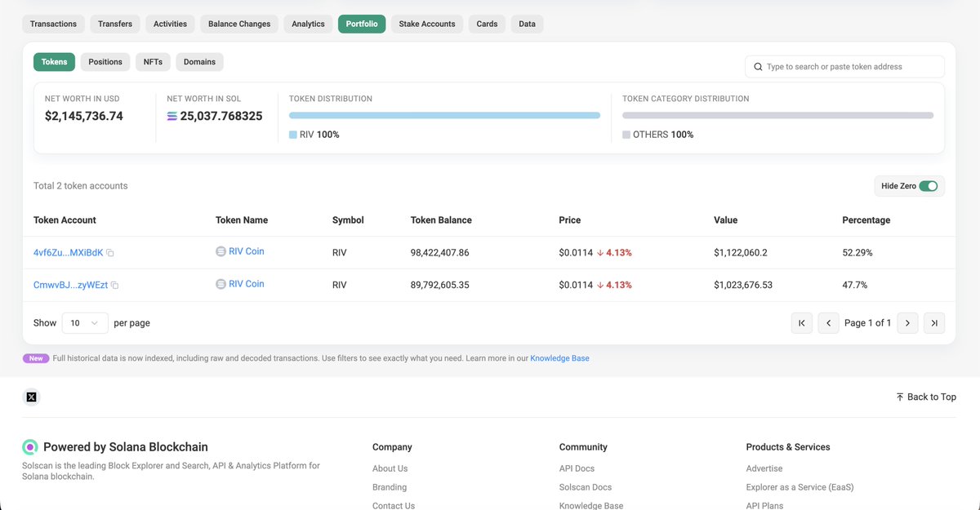Click the RIV Coin icon in the 98,422,407.86 row
The width and height of the screenshot is (980, 510).
click(220, 252)
